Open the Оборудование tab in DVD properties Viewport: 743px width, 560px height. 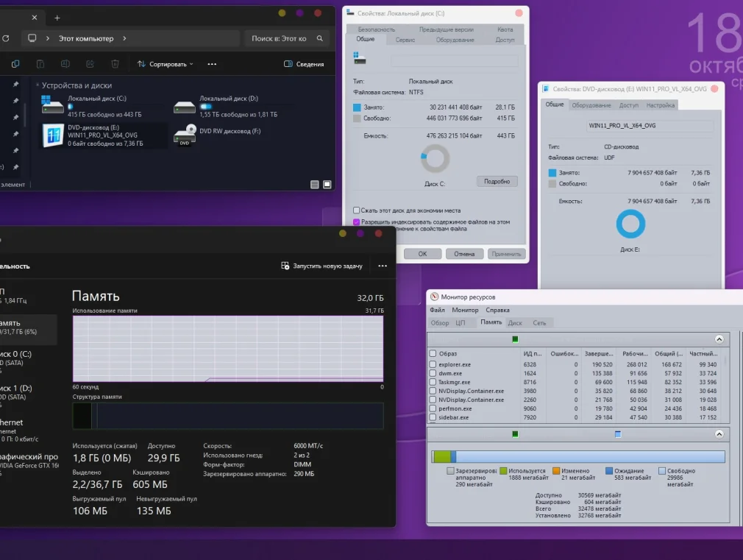pyautogui.click(x=591, y=105)
